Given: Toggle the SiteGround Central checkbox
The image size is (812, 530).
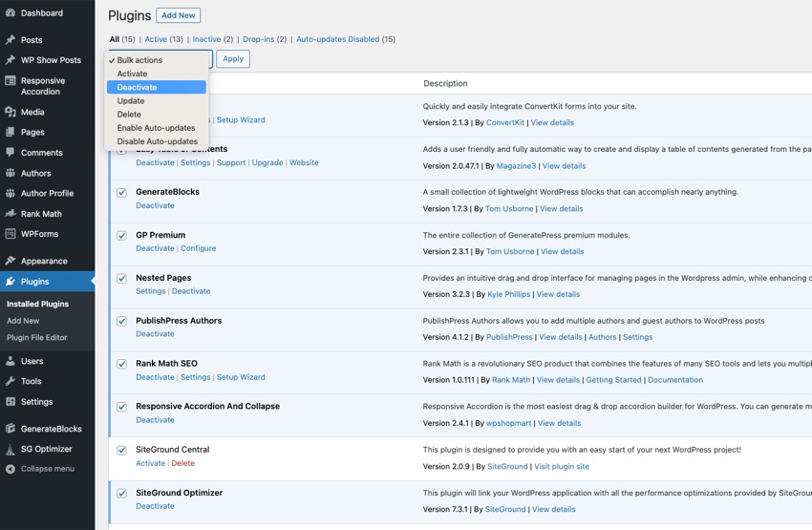Looking at the screenshot, I should 121,451.
